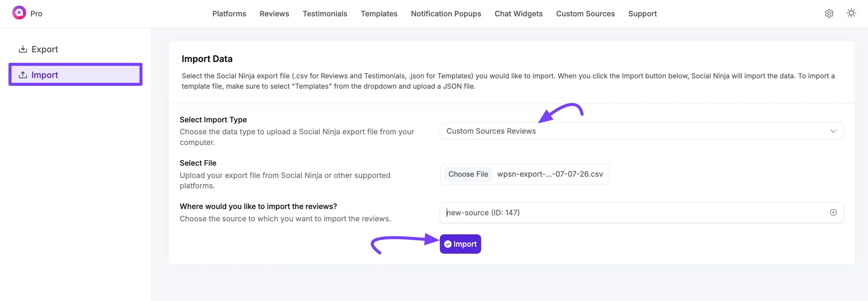
Task: Open the Custom Sources page
Action: click(585, 14)
